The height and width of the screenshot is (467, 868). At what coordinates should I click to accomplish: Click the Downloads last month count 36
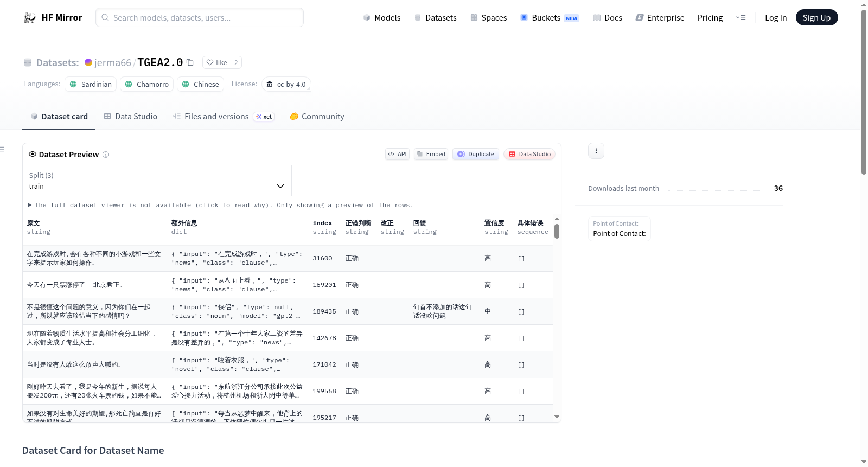778,188
